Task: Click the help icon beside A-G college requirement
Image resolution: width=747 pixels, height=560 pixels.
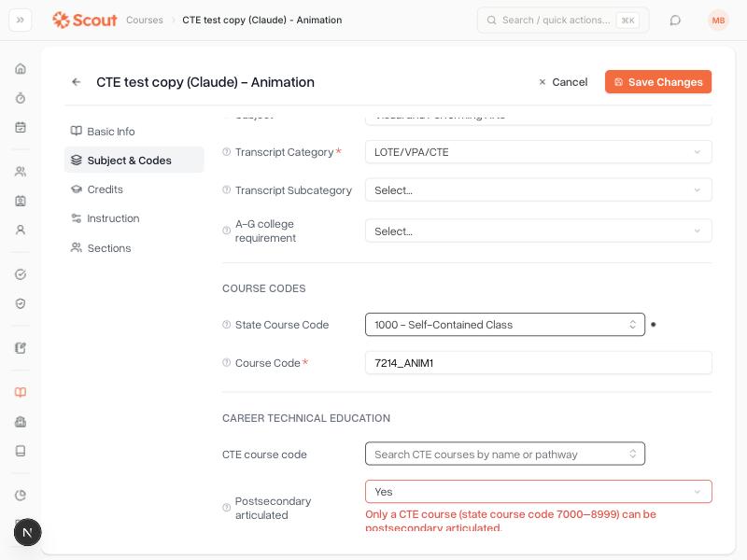Action: tap(227, 231)
